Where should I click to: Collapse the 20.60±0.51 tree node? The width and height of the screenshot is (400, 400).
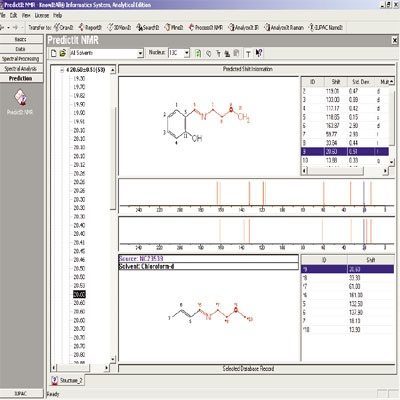[62, 70]
